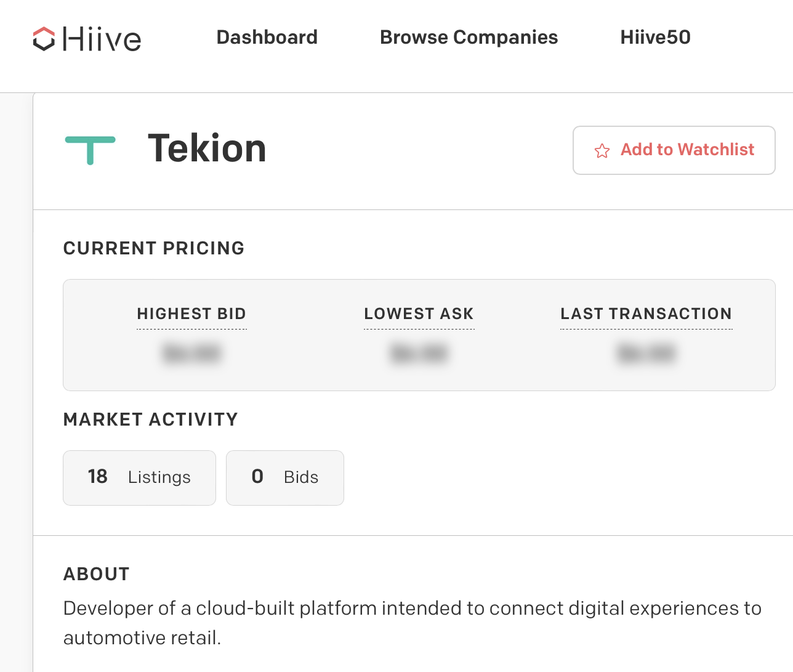This screenshot has height=672, width=793.
Task: Add Tekion to Watchlist
Action: (x=674, y=150)
